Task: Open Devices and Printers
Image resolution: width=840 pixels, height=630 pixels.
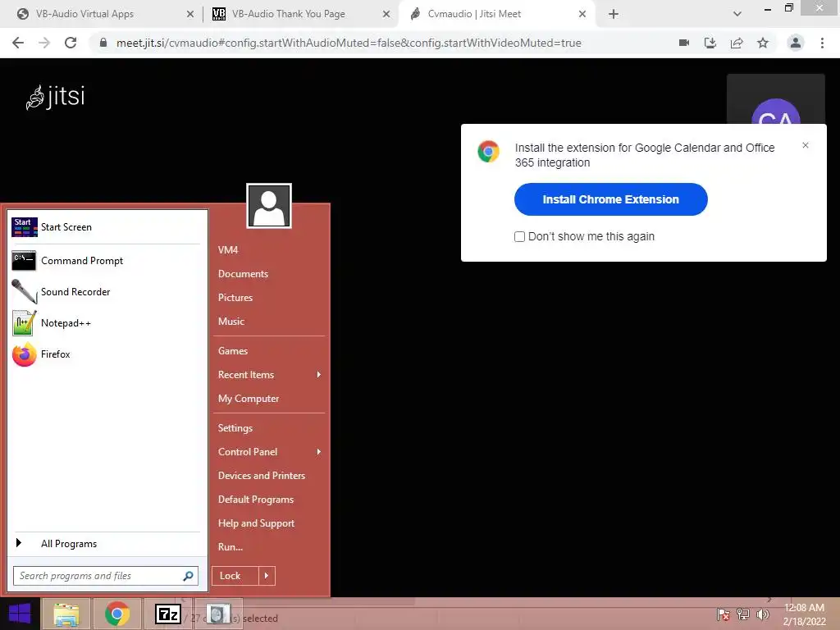Action: tap(262, 476)
